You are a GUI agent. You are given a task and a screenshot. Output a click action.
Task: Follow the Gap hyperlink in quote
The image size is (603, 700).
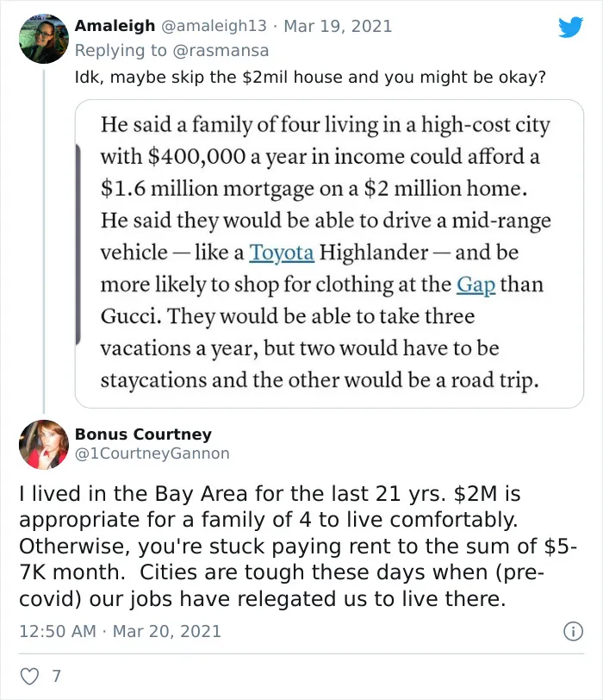476,285
